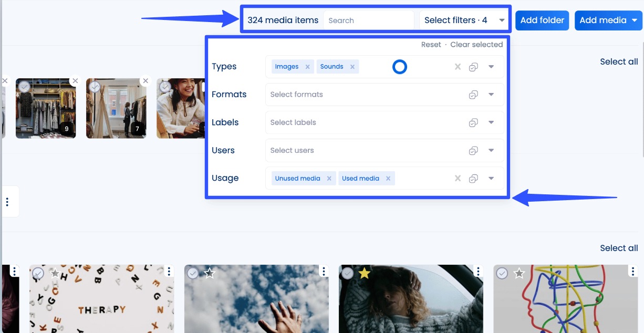The image size is (644, 333).
Task: Open the clouds photo's three-dot menu
Action: [x=323, y=271]
